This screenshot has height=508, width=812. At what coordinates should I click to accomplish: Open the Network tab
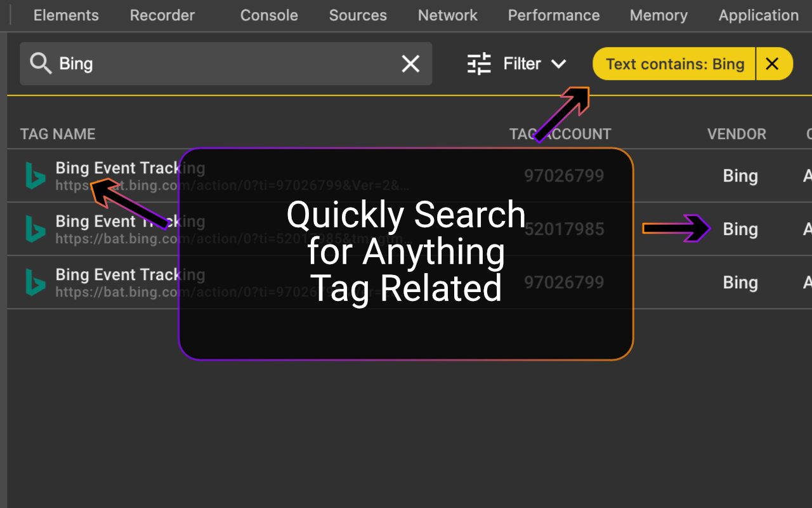pyautogui.click(x=448, y=15)
